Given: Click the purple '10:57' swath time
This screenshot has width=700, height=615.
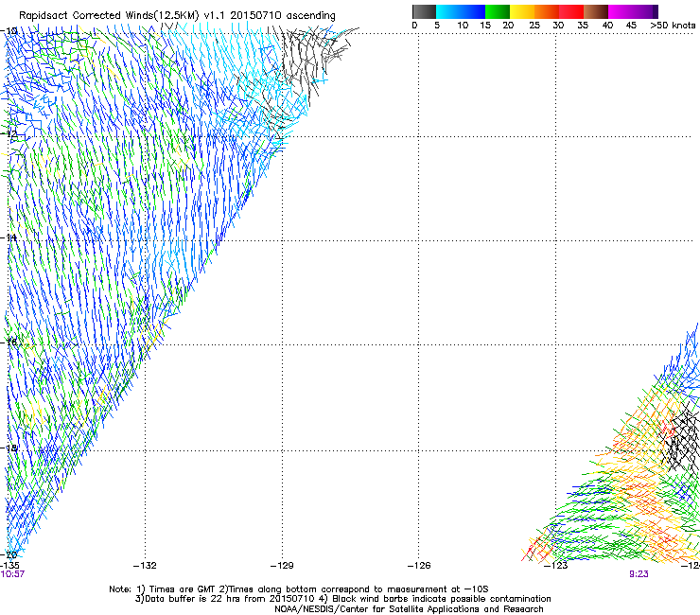Looking at the screenshot, I should click(12, 574).
